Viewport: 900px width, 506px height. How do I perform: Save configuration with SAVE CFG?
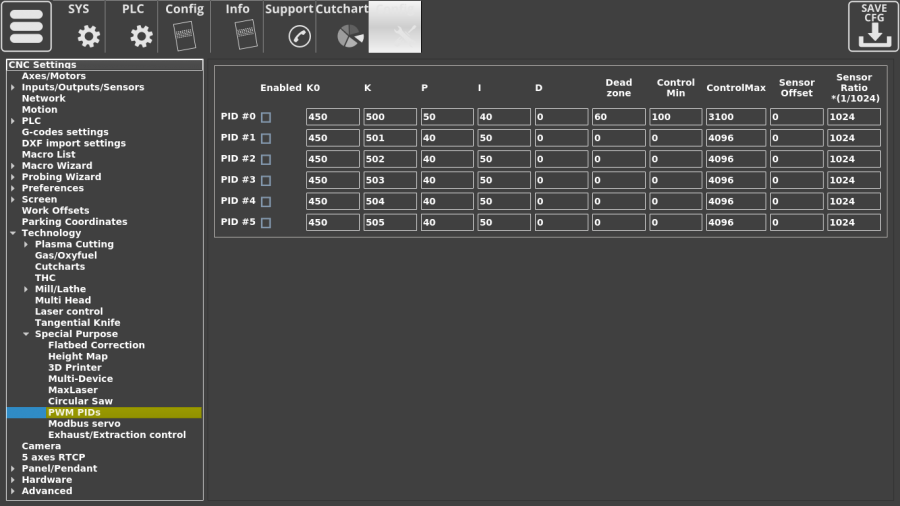click(x=873, y=26)
